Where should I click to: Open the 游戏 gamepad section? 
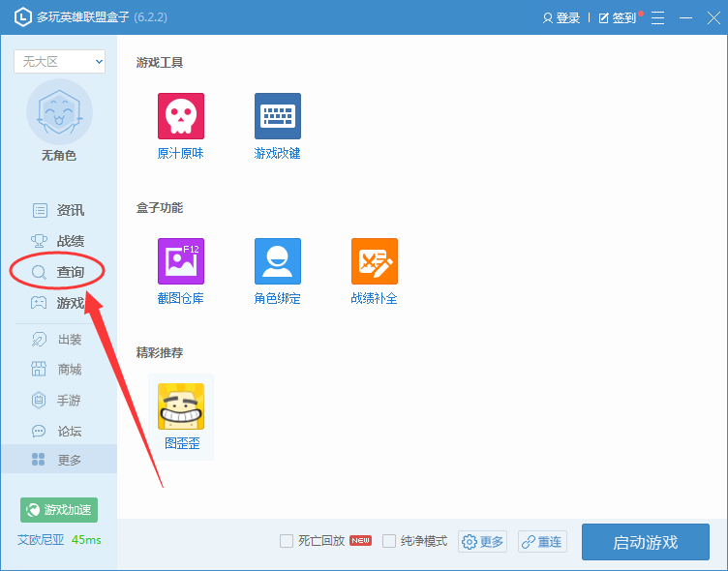tap(58, 303)
